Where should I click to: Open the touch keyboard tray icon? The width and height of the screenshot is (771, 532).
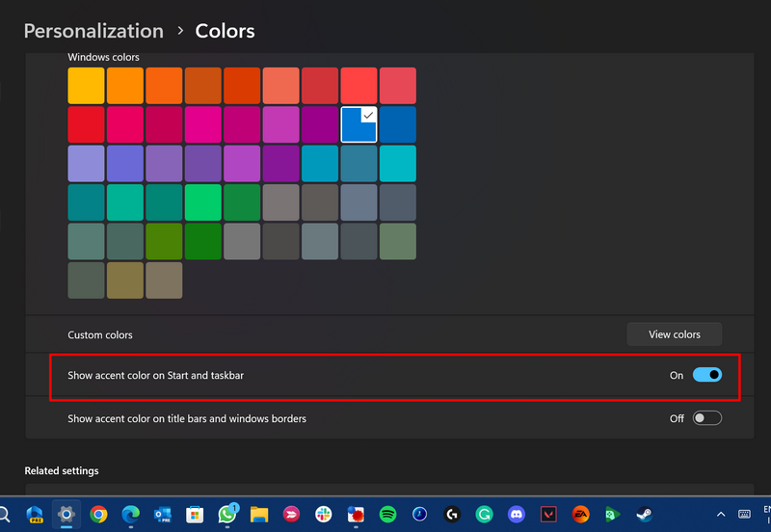pyautogui.click(x=744, y=515)
